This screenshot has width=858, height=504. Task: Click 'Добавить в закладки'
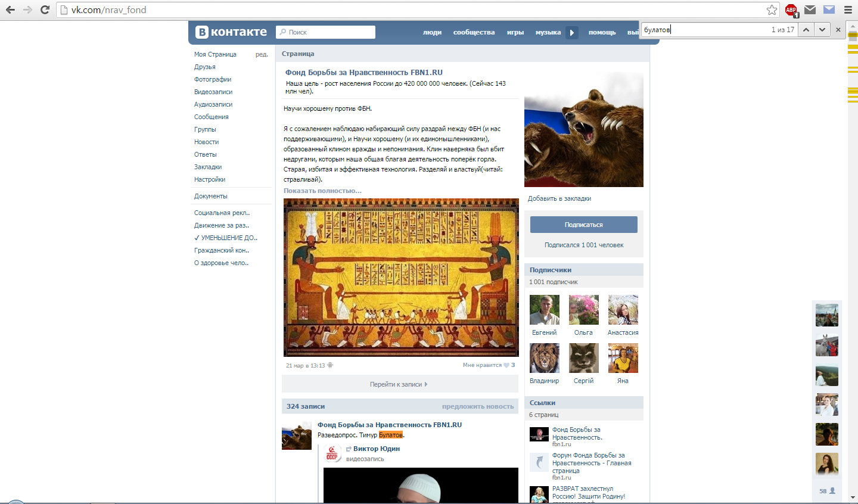pos(559,198)
